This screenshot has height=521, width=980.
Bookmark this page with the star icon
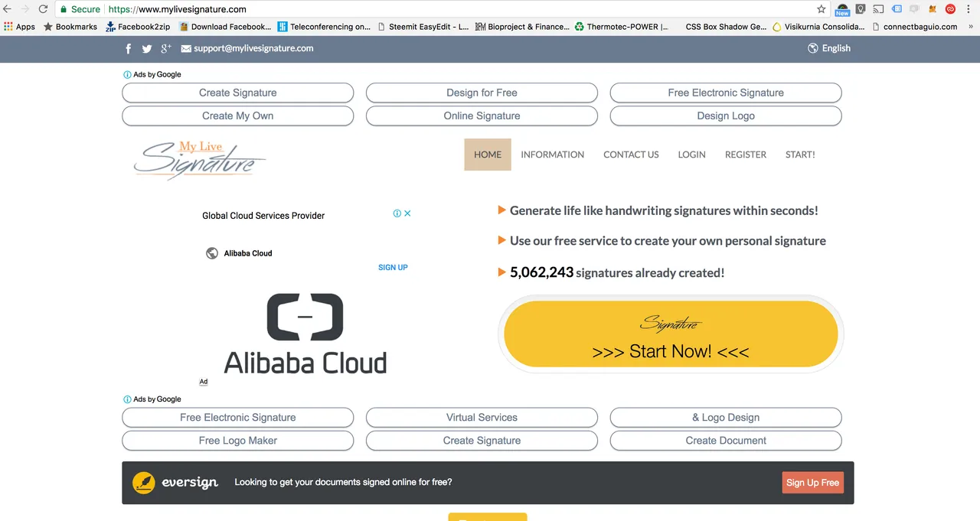point(822,9)
